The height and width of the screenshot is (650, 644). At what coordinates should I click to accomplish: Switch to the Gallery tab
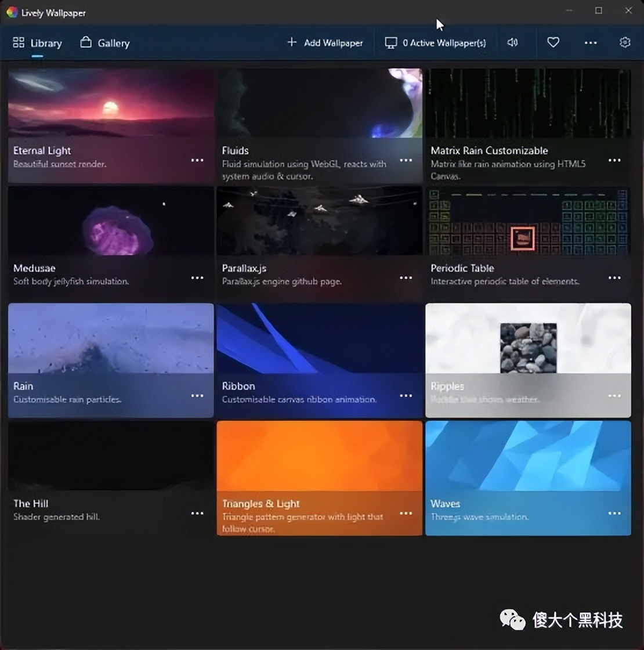click(x=105, y=43)
